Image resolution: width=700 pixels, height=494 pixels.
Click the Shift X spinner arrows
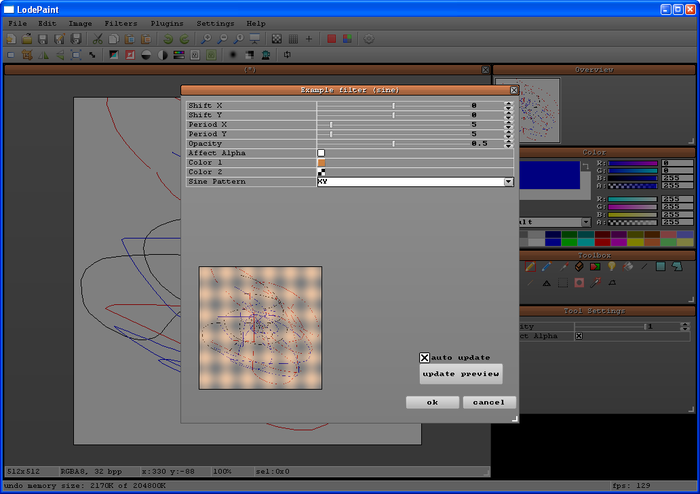[508, 105]
